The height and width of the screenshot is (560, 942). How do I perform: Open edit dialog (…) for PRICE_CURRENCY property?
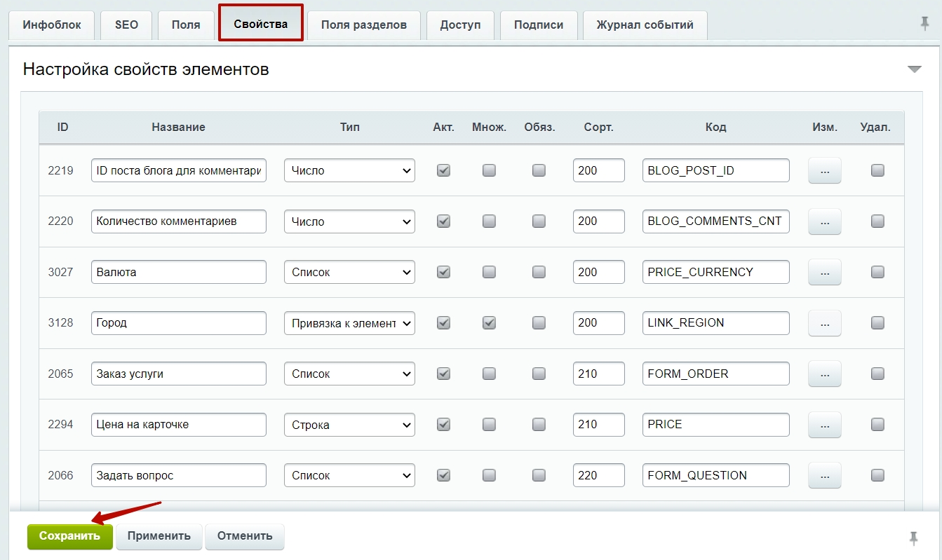(824, 272)
